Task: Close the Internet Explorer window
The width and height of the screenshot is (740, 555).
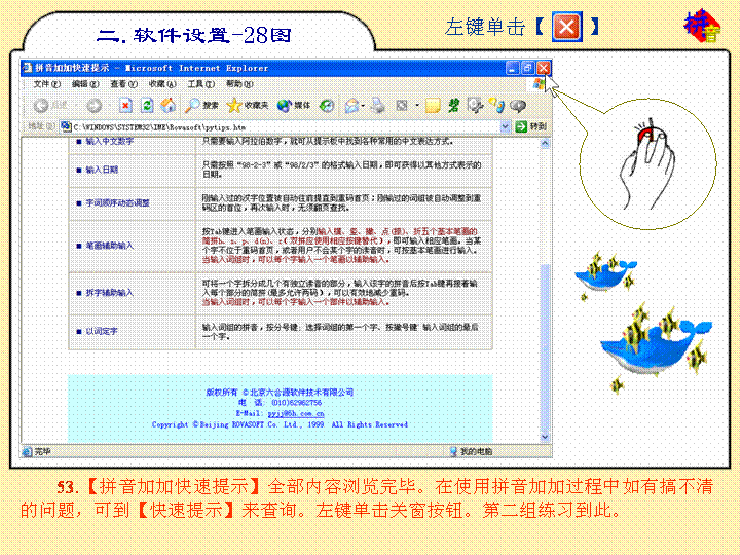Action: click(x=544, y=68)
